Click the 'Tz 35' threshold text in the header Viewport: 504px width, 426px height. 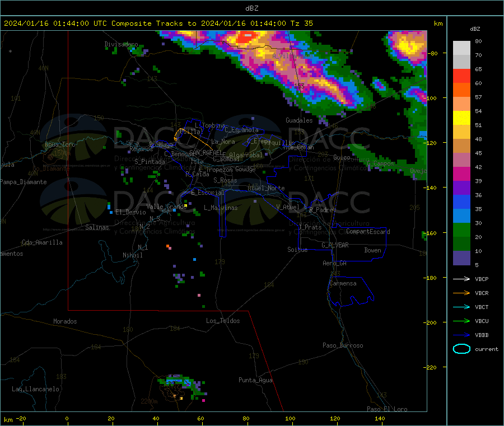point(301,24)
